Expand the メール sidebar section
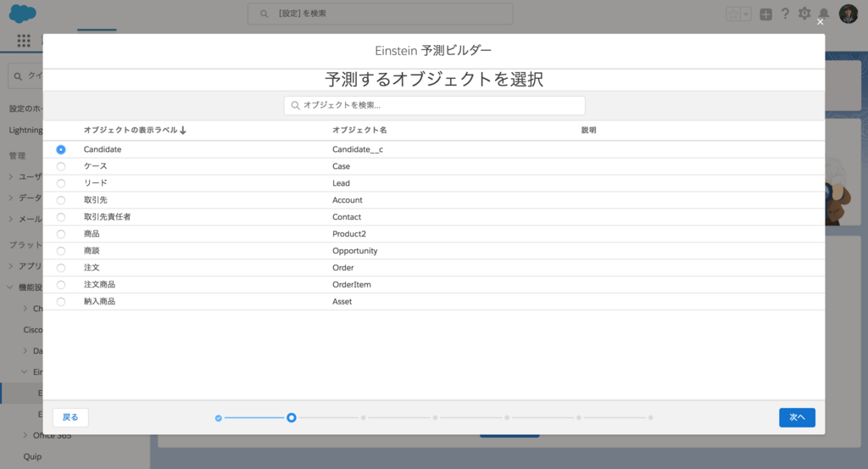 point(10,220)
